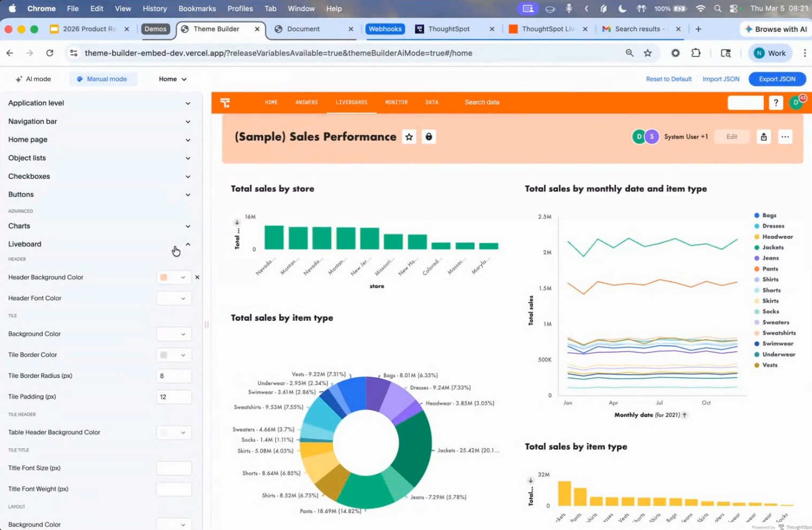Viewport: 812px width, 530px height.
Task: Collapse the Liveboard section
Action: (188, 244)
